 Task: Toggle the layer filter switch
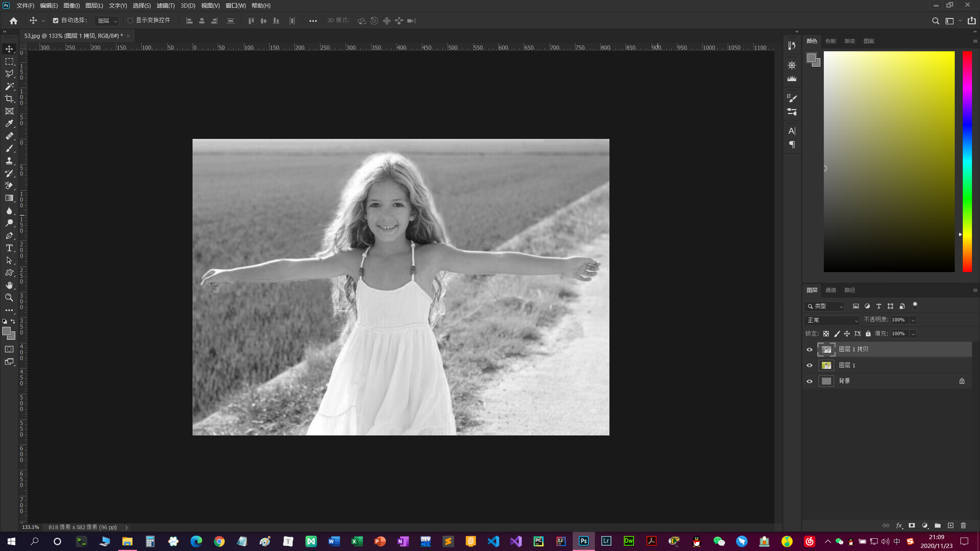pyautogui.click(x=915, y=306)
